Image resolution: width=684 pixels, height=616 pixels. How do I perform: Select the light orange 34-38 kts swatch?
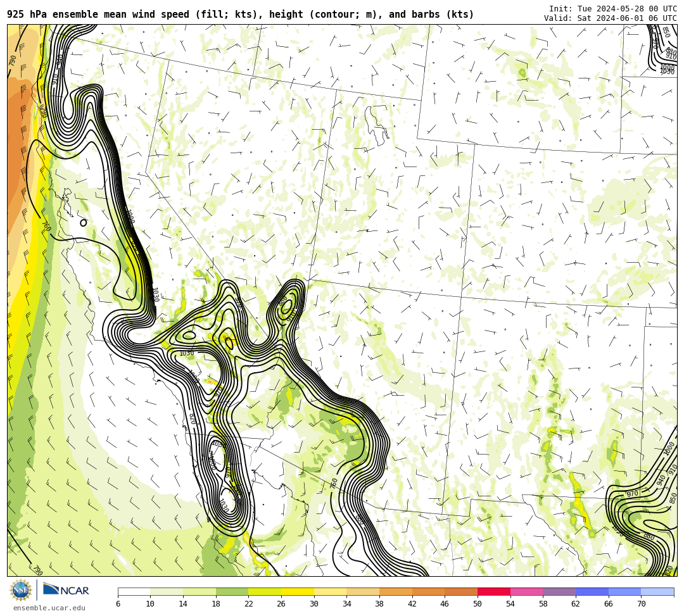tap(363, 591)
